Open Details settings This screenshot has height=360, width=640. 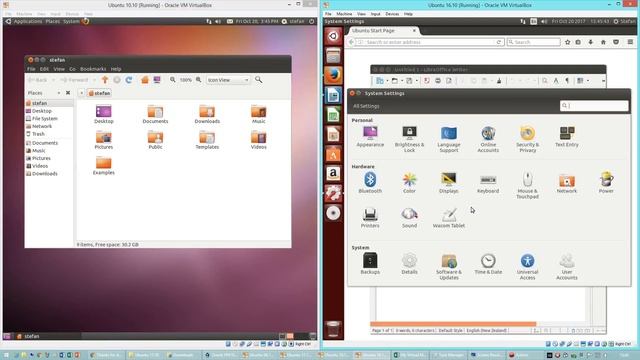tap(409, 263)
